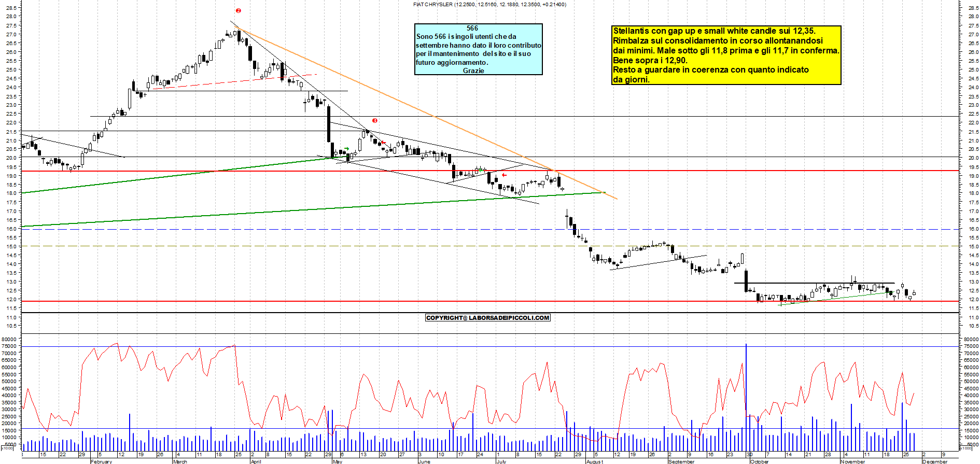Click 'dai minimi. Male sotto gli 11,8' line

click(726, 51)
